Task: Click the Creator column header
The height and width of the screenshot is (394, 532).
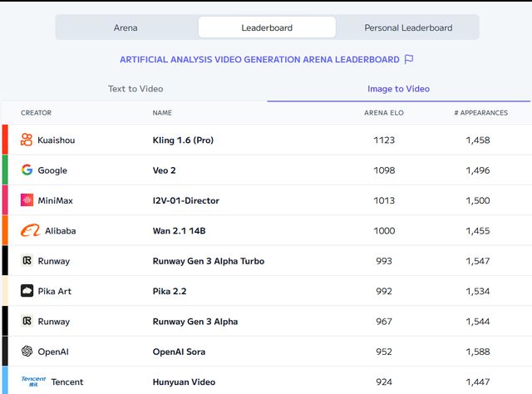Action: click(36, 113)
